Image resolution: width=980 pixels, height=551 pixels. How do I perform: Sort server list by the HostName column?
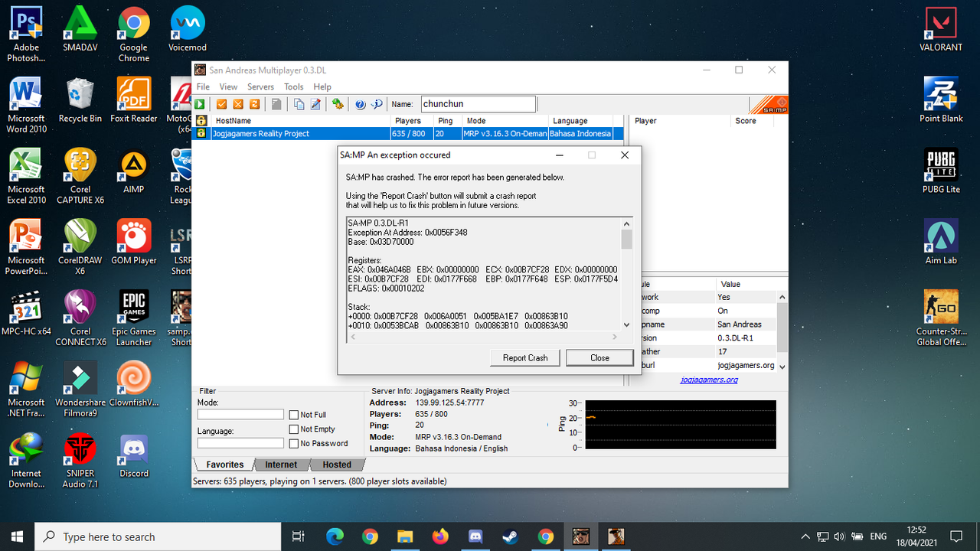click(x=299, y=121)
